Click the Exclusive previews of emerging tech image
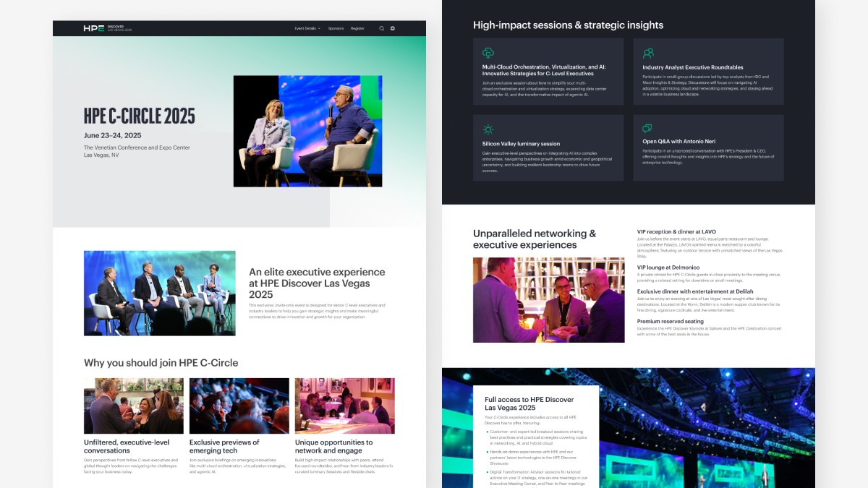Image resolution: width=868 pixels, height=488 pixels. point(239,406)
